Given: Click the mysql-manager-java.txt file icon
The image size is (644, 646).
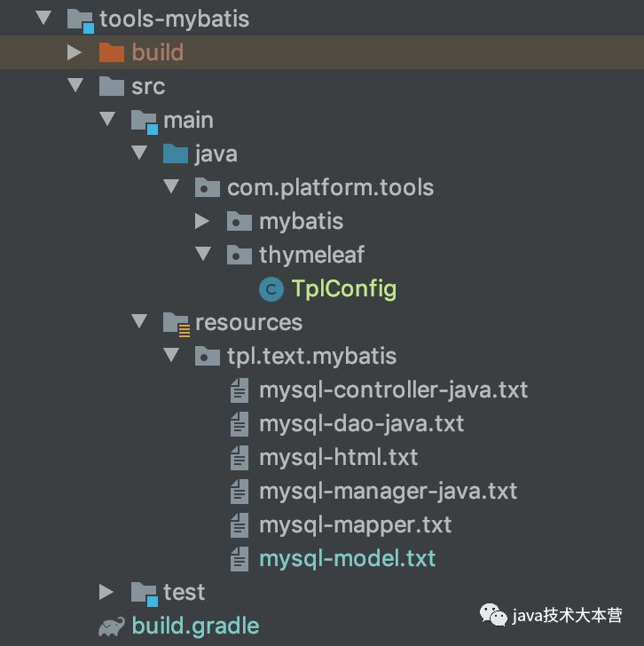Looking at the screenshot, I should click(x=240, y=492).
